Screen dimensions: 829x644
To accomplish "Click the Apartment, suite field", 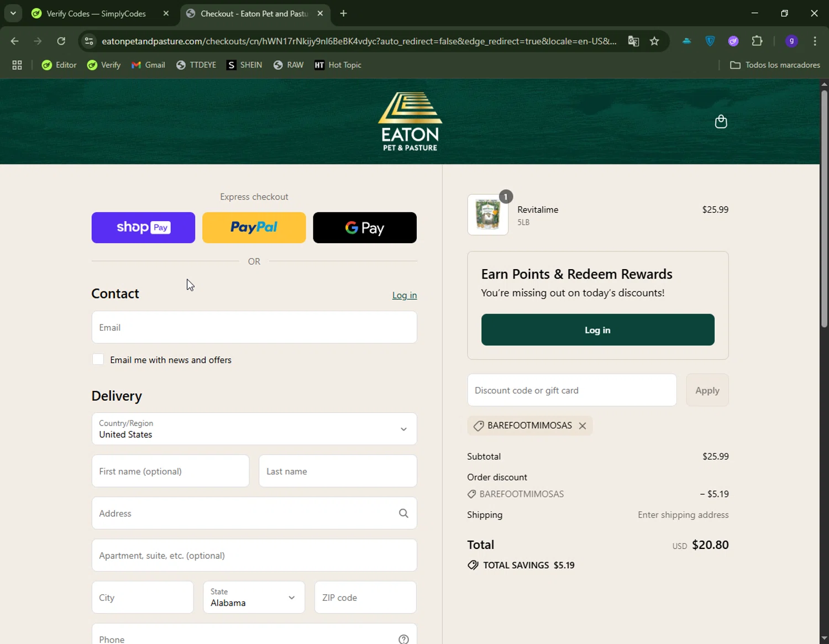I will [254, 556].
